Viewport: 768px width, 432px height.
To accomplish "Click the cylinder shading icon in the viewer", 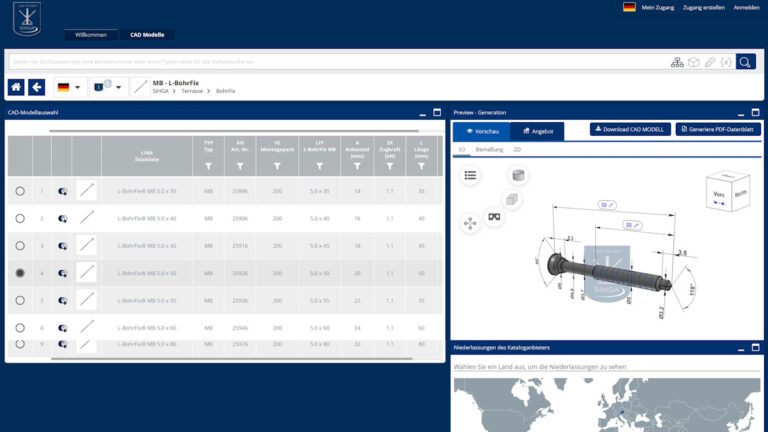I will tap(517, 176).
